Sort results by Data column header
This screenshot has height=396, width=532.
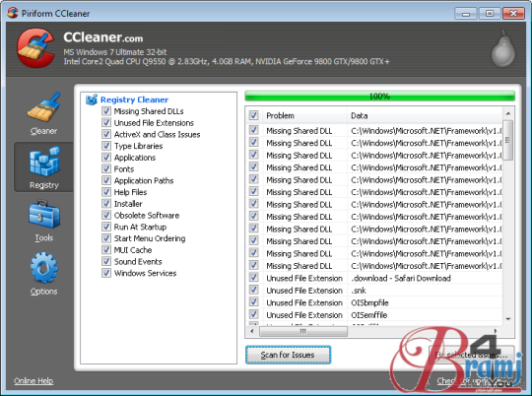tap(425, 115)
